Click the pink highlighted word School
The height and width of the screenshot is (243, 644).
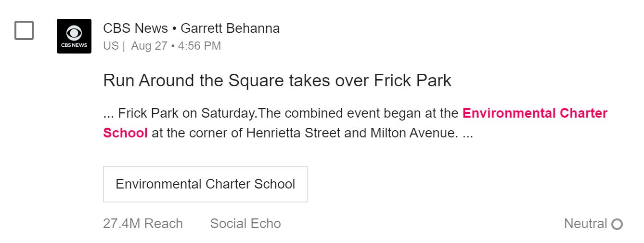coord(125,133)
